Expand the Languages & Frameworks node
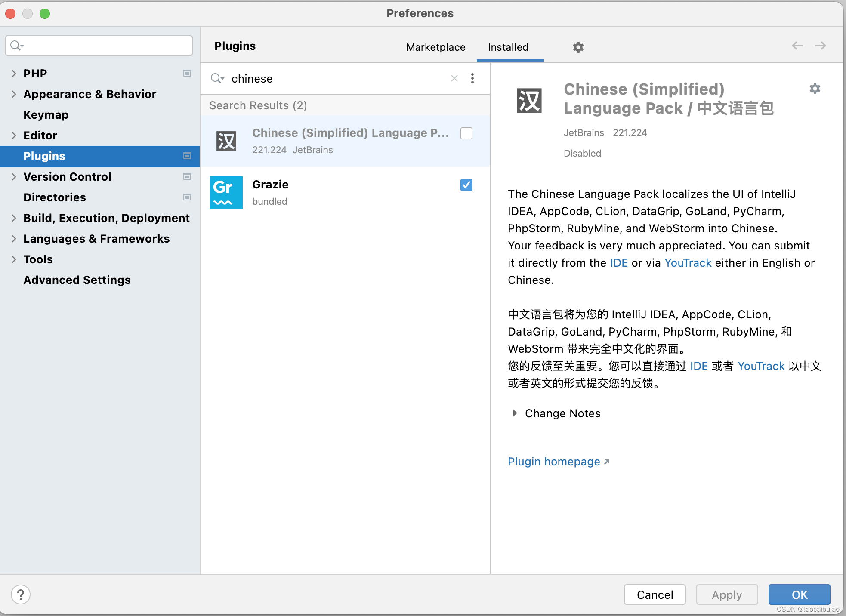The width and height of the screenshot is (846, 616). click(x=14, y=239)
